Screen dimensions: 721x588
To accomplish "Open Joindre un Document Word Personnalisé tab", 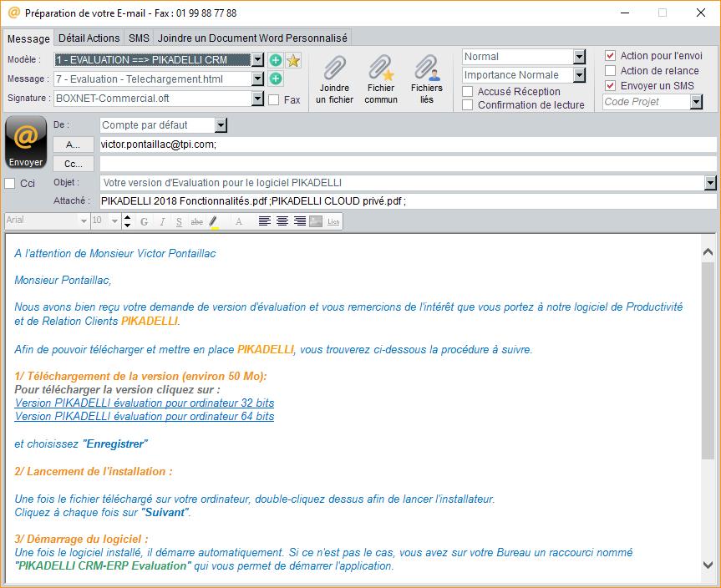I will point(252,38).
